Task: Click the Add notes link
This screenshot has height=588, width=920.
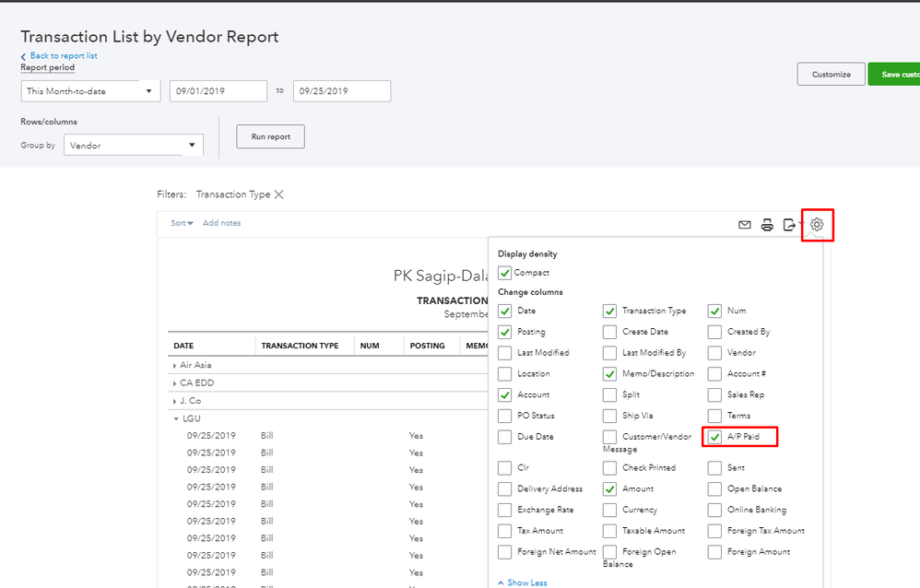Action: click(x=221, y=223)
